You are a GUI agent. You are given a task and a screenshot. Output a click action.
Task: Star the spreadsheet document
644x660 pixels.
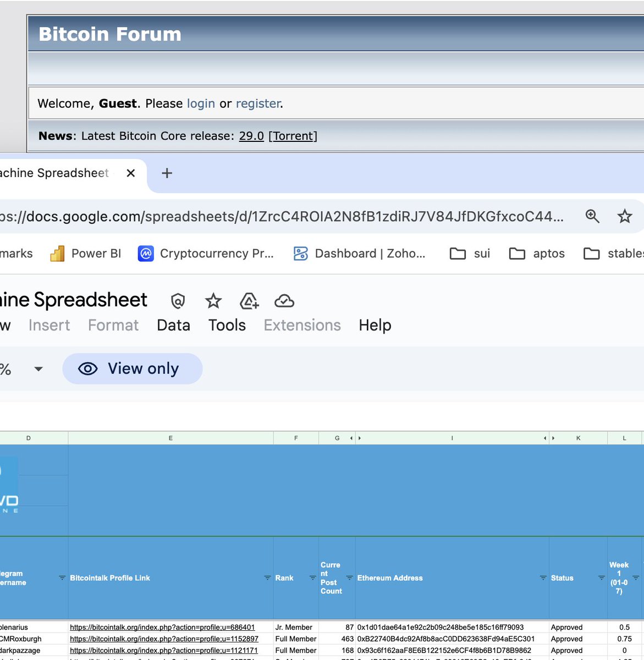pos(213,301)
